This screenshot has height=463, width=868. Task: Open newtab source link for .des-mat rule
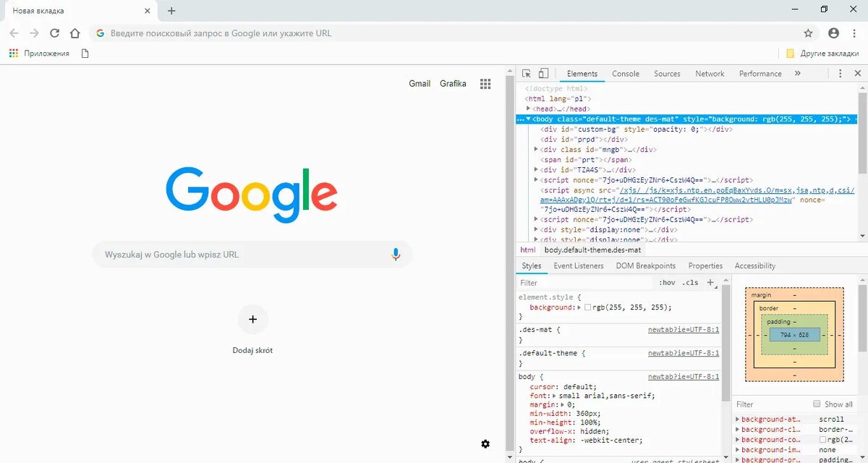(x=684, y=330)
